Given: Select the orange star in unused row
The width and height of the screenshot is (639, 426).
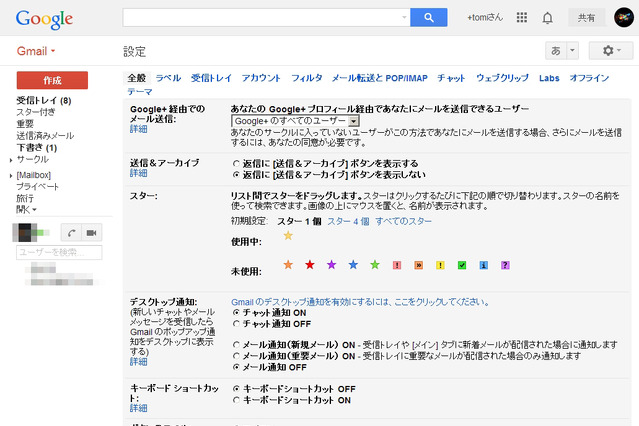Looking at the screenshot, I should [288, 265].
